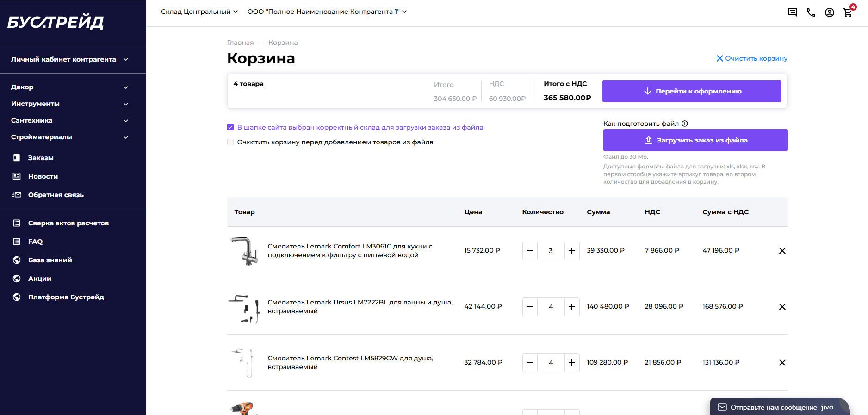Expand the Сантехника category chevron

pyautogui.click(x=126, y=121)
